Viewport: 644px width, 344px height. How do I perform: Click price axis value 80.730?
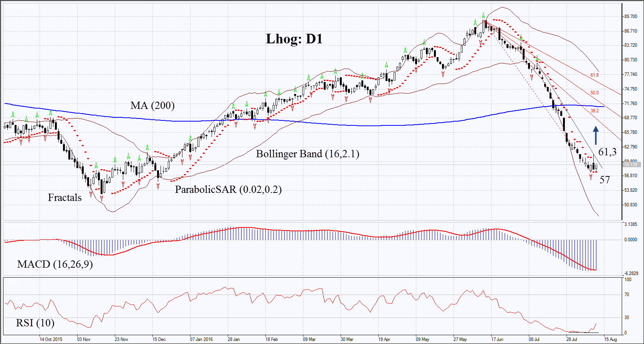[631, 60]
